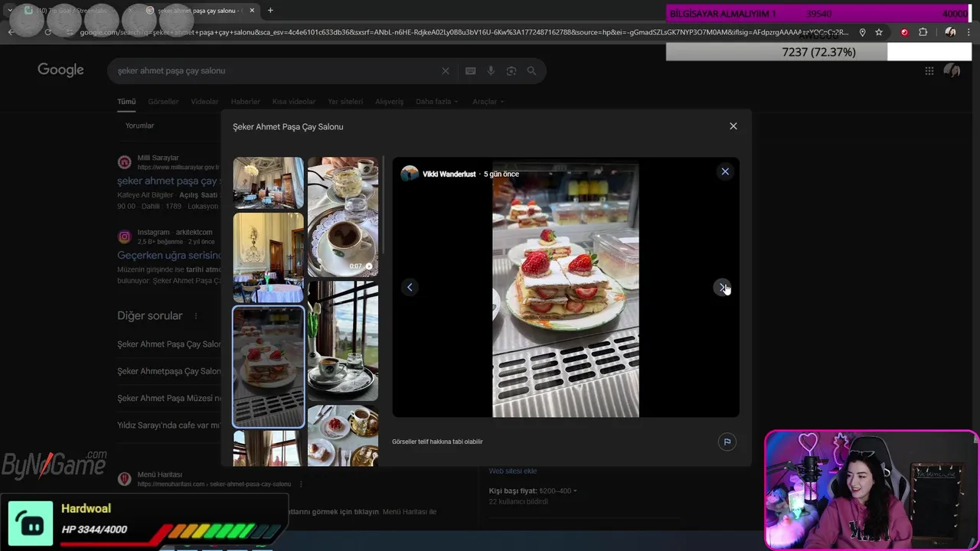Open the on-screen keyboard icon in the search box
The height and width of the screenshot is (551, 980).
pyautogui.click(x=470, y=70)
